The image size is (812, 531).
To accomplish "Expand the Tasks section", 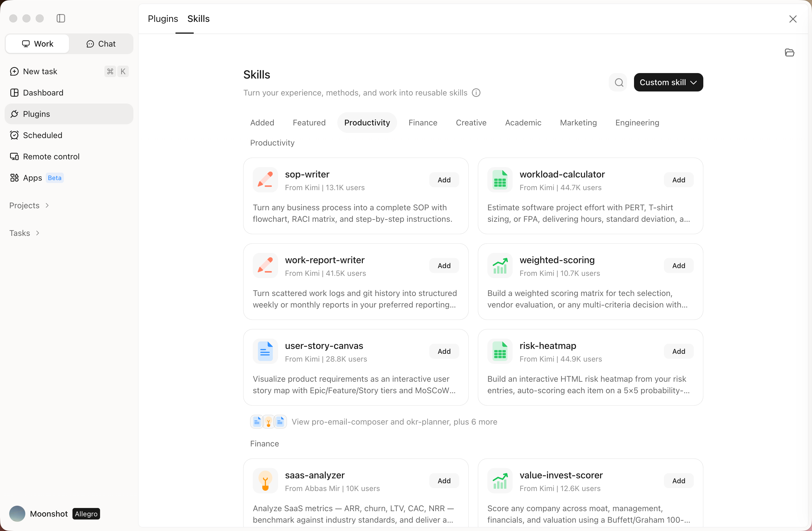I will coord(24,233).
